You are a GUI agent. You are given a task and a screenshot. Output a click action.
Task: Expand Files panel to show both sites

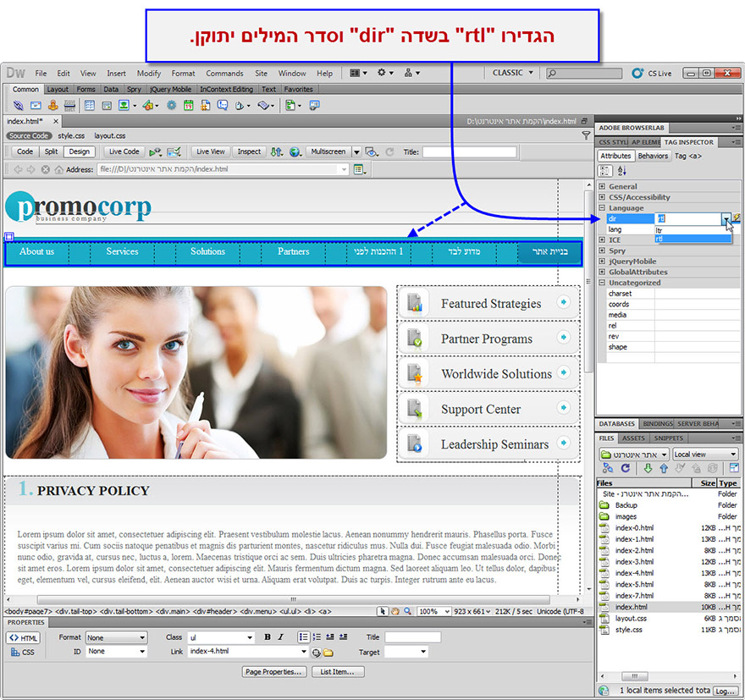tap(733, 468)
